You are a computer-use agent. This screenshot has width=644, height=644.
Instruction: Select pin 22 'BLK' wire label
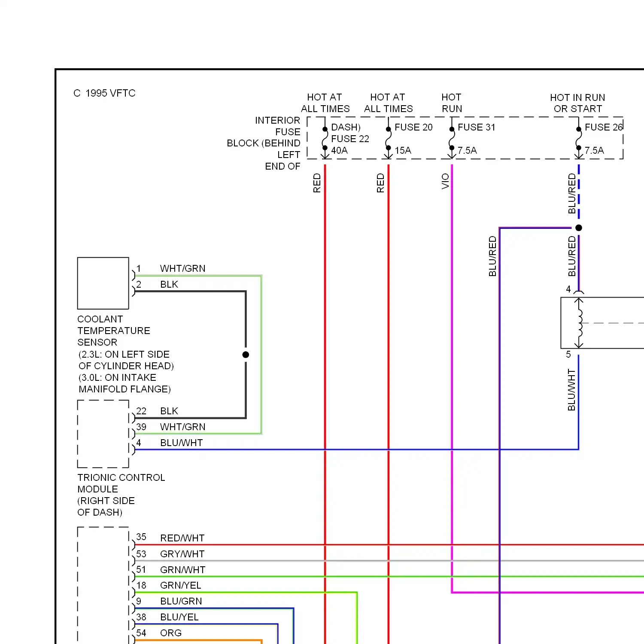(x=169, y=411)
